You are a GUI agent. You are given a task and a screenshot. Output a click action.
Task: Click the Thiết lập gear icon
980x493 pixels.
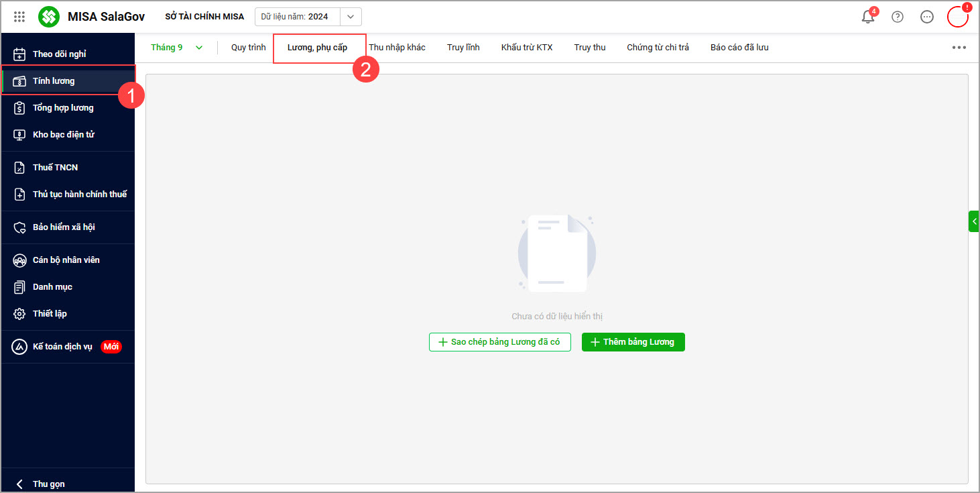coord(20,313)
